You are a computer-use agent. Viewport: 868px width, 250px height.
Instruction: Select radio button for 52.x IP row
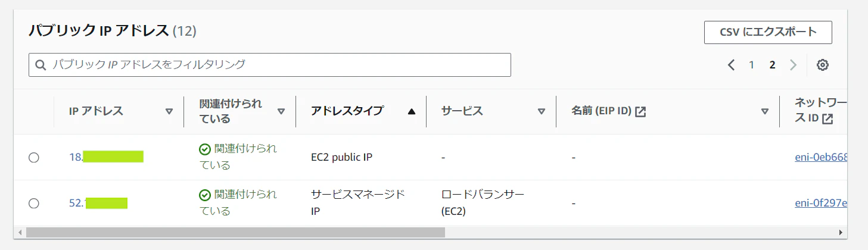[x=34, y=204]
